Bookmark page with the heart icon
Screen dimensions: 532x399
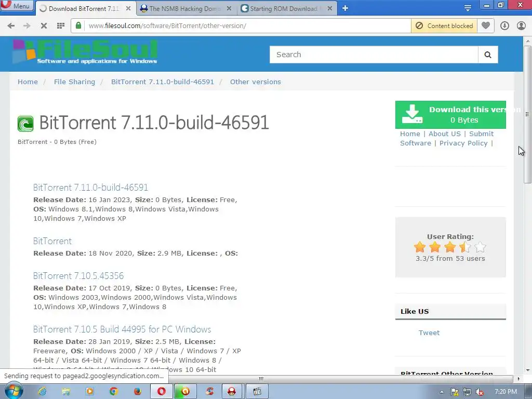486,26
